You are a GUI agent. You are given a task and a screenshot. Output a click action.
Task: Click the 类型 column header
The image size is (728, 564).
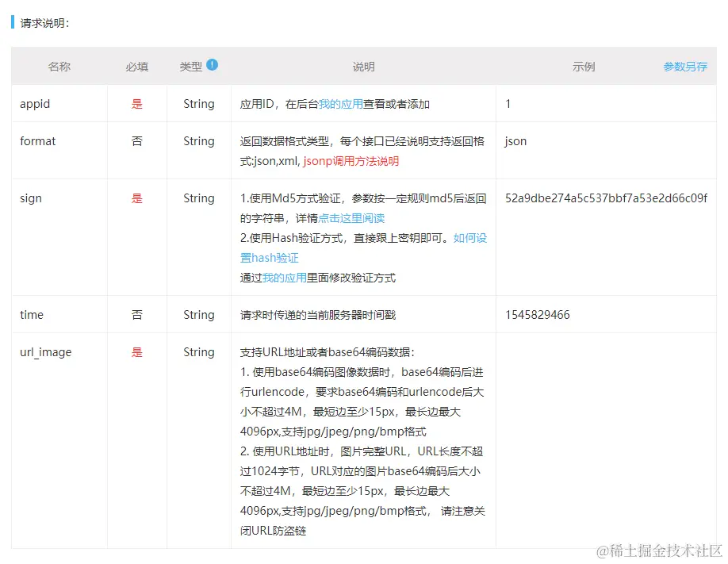(191, 67)
